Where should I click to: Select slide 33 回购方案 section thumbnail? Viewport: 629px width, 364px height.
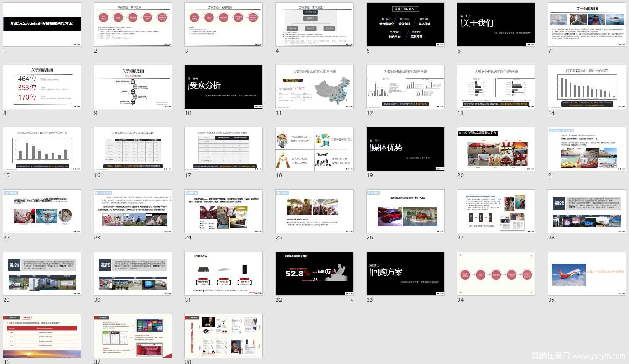click(x=405, y=274)
